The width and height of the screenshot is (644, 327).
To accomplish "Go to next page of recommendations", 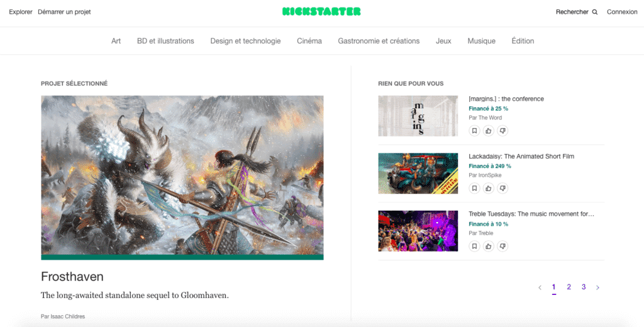I will [x=597, y=287].
